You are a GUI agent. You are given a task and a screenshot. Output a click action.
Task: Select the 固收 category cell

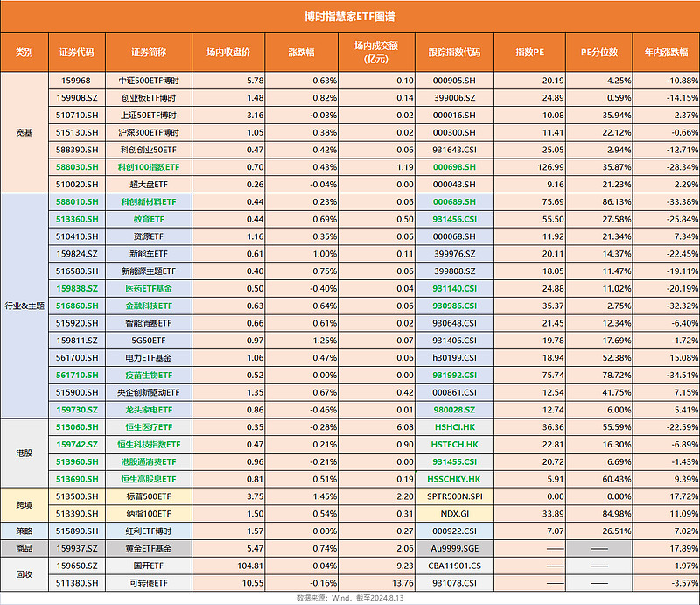click(x=24, y=574)
